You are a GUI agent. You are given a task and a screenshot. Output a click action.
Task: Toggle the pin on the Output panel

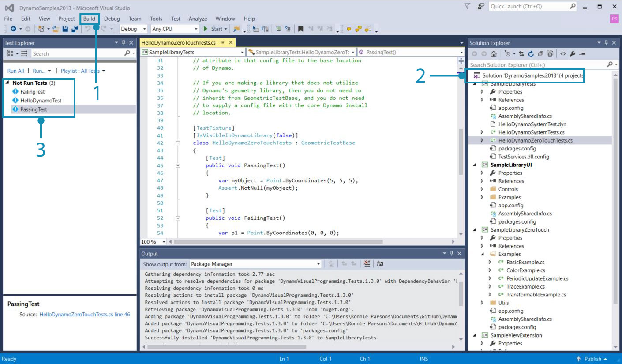tap(451, 254)
